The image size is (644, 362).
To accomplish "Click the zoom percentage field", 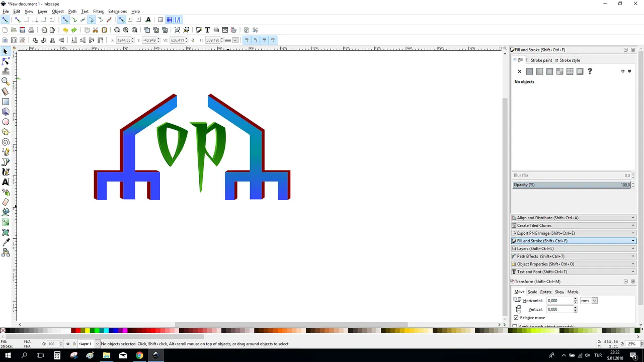I will click(631, 344).
